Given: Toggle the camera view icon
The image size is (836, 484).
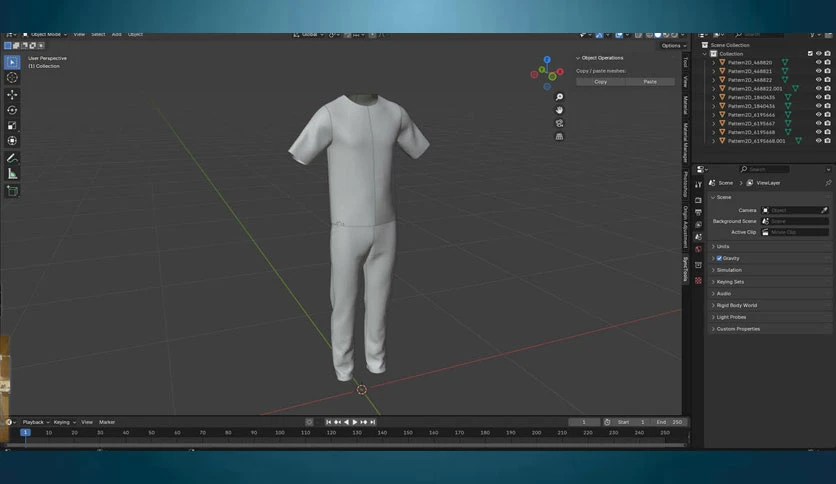Looking at the screenshot, I should [559, 123].
